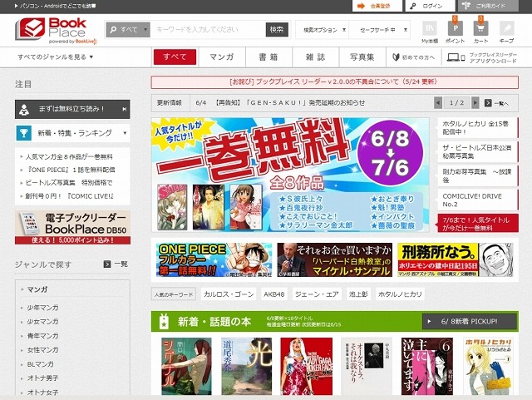Click 刑務所なう。 banner
This screenshot has height=400, width=532.
pyautogui.click(x=456, y=259)
